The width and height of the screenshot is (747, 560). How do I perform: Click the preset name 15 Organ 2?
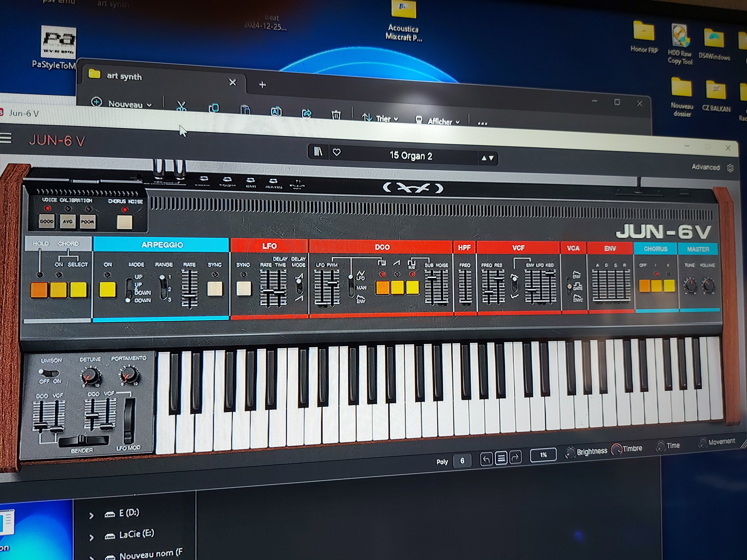click(411, 156)
